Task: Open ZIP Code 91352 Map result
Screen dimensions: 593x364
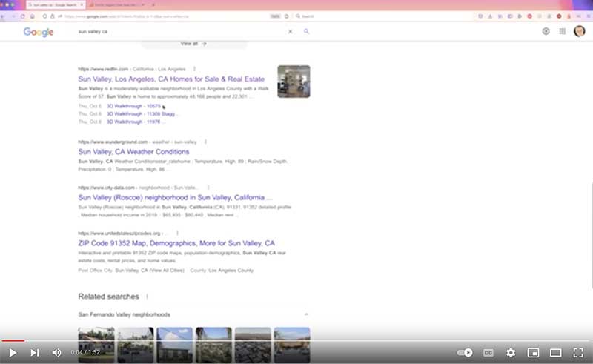Action: 176,243
